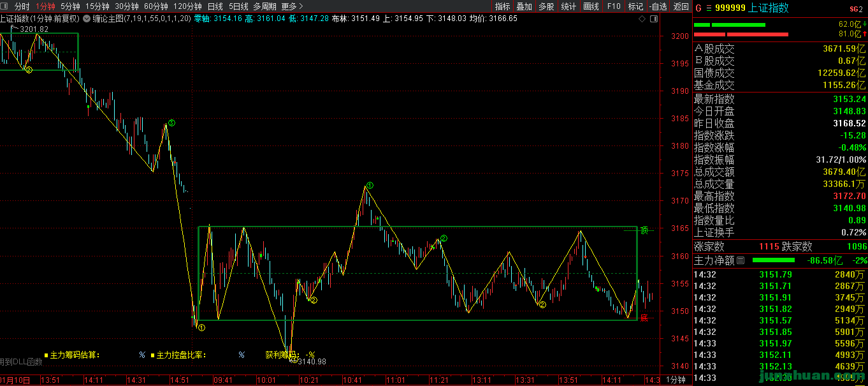
Task: Switch to 分时 intraday view
Action: (22, 6)
